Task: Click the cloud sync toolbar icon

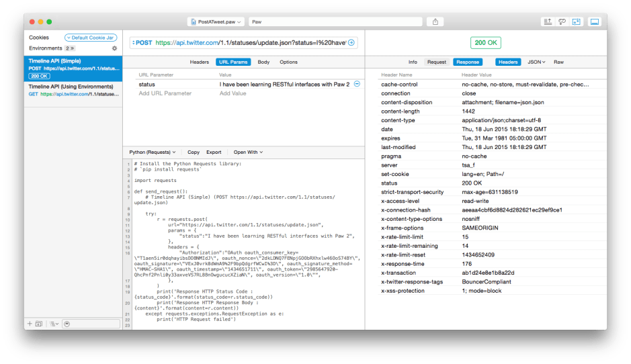Action: (x=562, y=21)
